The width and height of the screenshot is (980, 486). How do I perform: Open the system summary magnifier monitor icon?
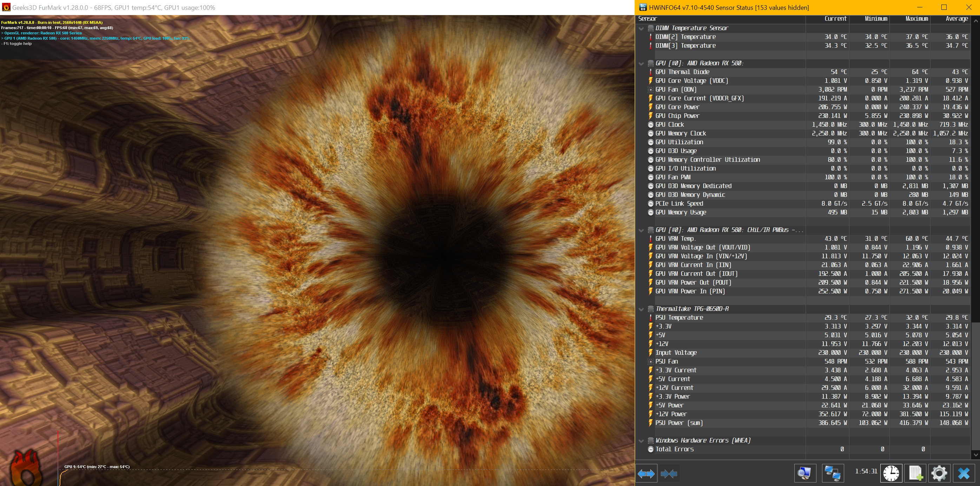804,473
